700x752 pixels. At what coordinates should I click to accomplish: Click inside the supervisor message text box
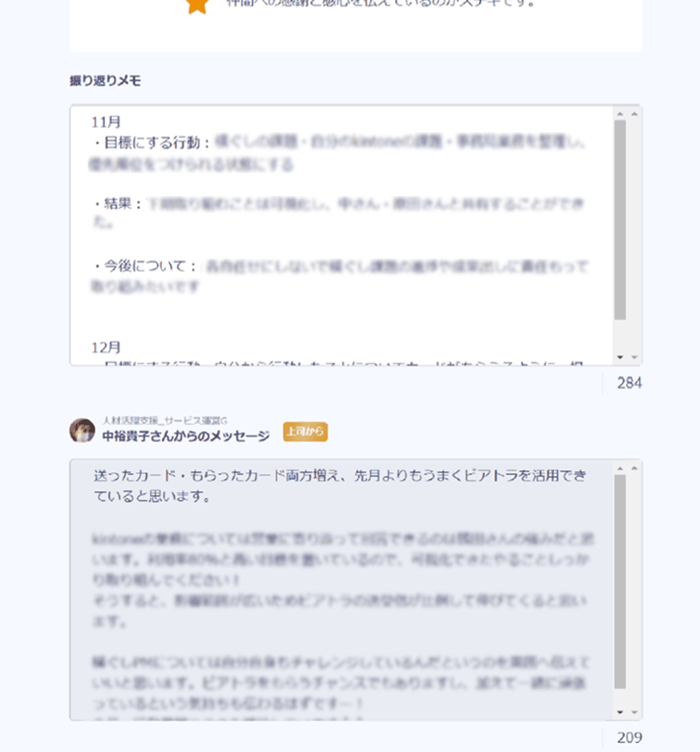[341, 590]
